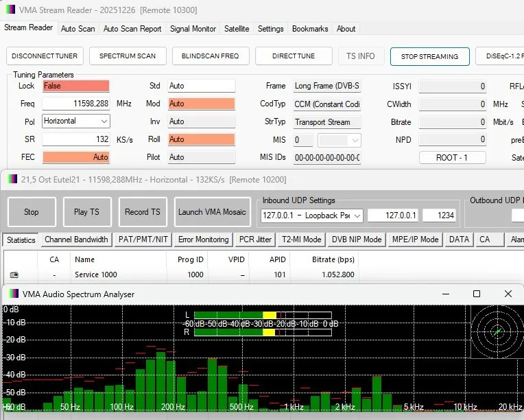Click the stereo phase scope display
The image size is (524, 420).
(497, 331)
